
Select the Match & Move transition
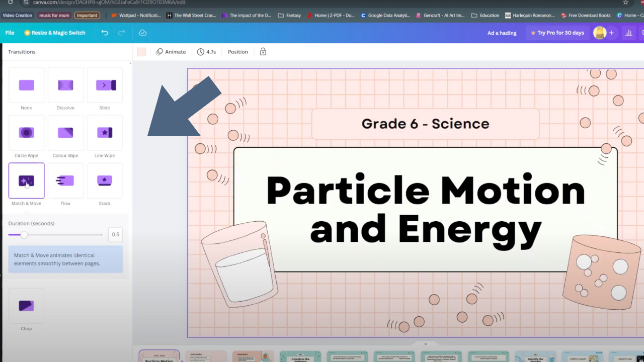coord(26,180)
